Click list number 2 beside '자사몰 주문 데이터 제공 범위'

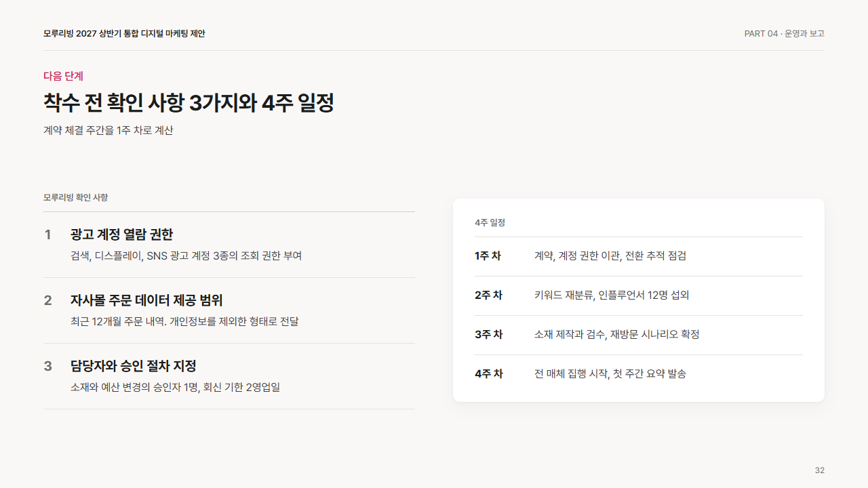point(47,300)
